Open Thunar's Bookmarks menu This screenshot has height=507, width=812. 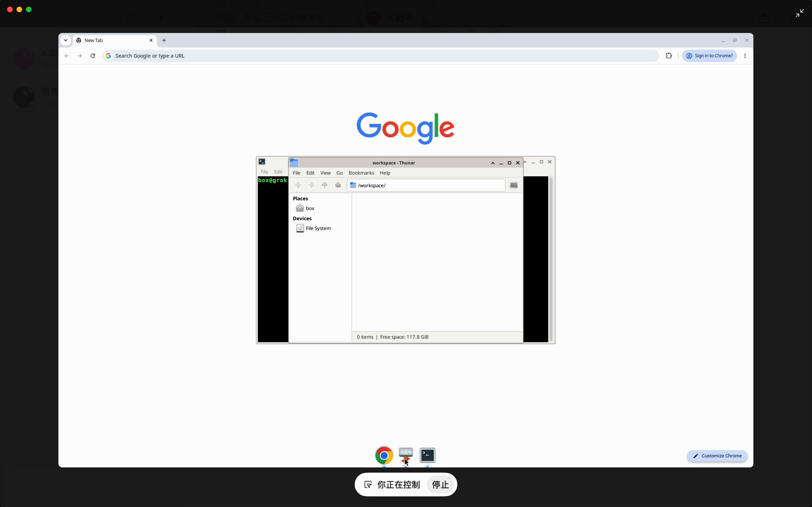(361, 173)
